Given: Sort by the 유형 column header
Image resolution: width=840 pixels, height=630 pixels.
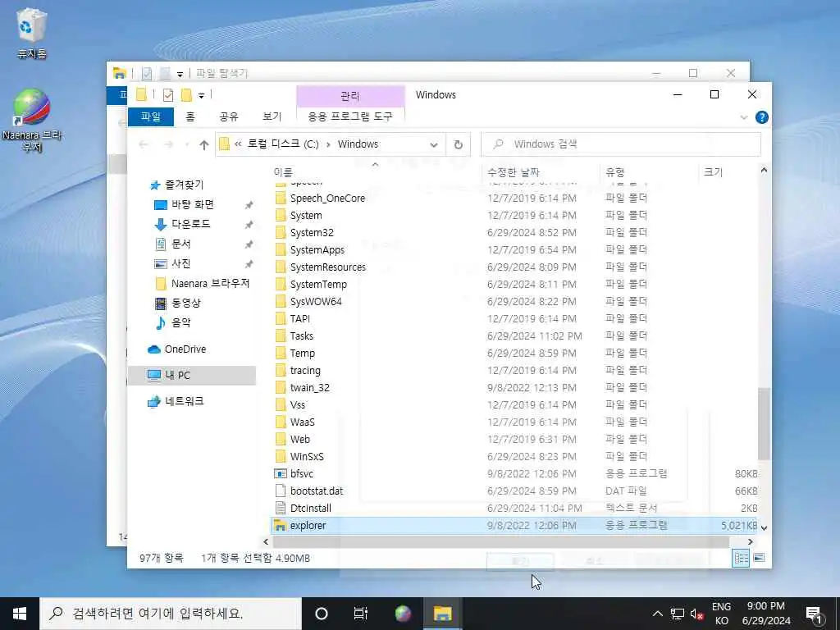Looking at the screenshot, I should coord(615,172).
